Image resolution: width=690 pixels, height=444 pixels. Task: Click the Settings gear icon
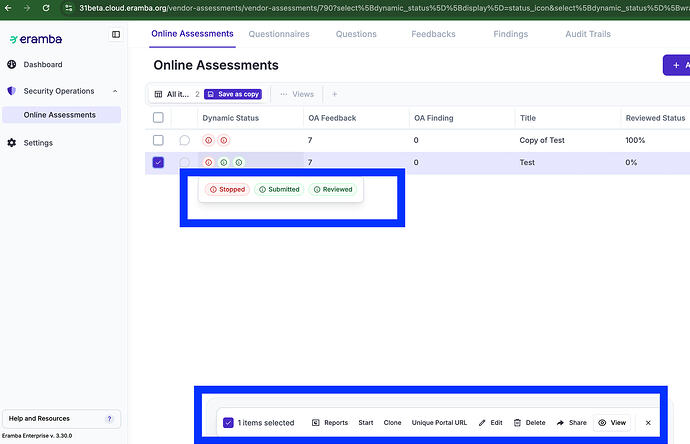click(12, 143)
